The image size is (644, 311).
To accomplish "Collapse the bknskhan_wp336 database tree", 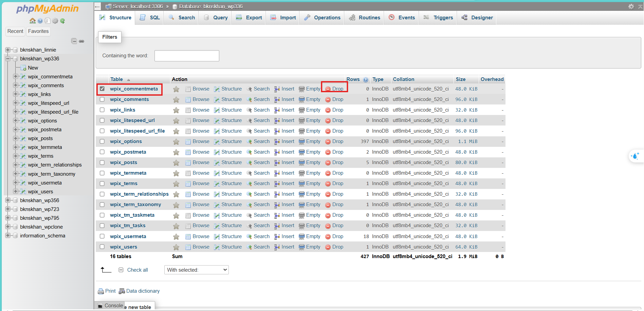I will [7, 59].
